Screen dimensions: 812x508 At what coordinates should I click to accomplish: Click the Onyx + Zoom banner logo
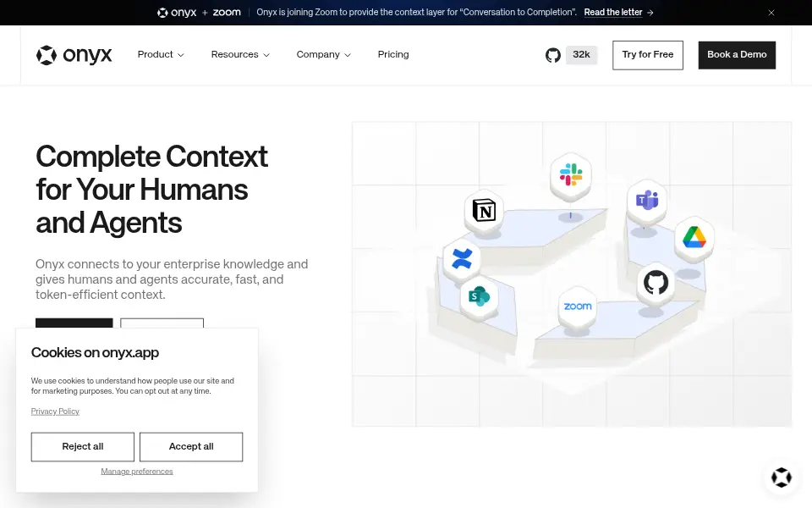click(199, 13)
